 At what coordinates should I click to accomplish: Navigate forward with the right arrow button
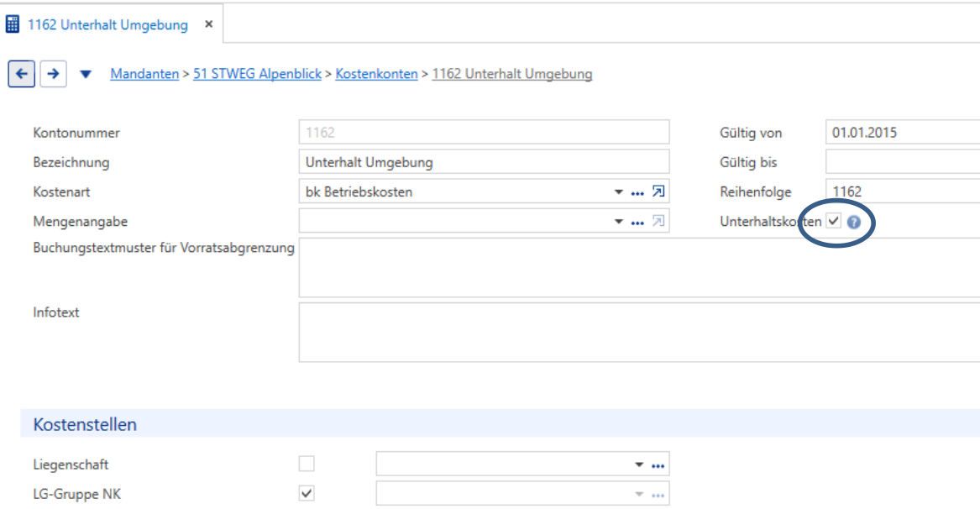click(53, 74)
